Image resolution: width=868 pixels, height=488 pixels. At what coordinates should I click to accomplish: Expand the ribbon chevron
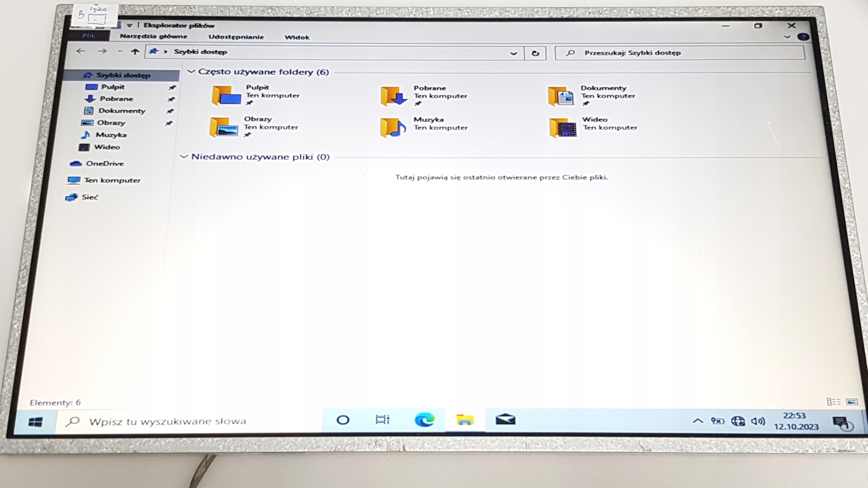coord(787,37)
